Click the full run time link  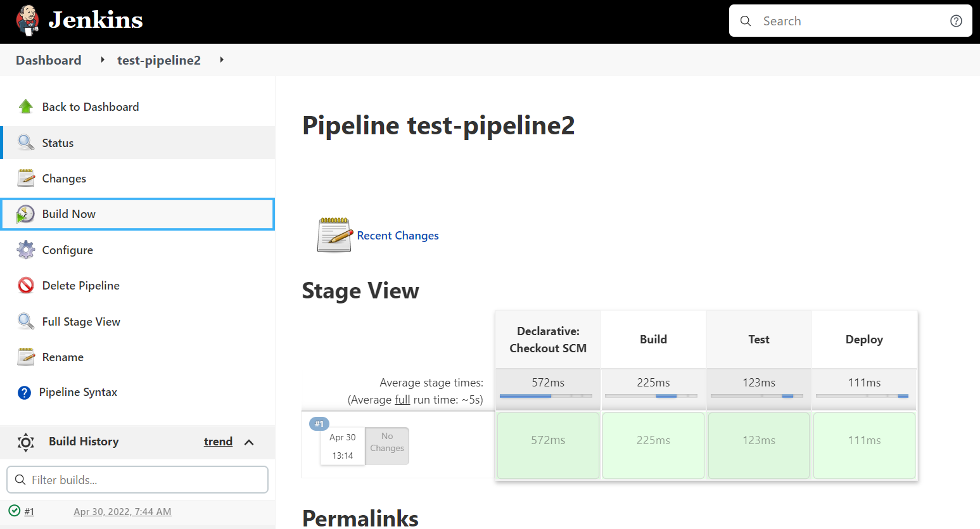(x=402, y=400)
